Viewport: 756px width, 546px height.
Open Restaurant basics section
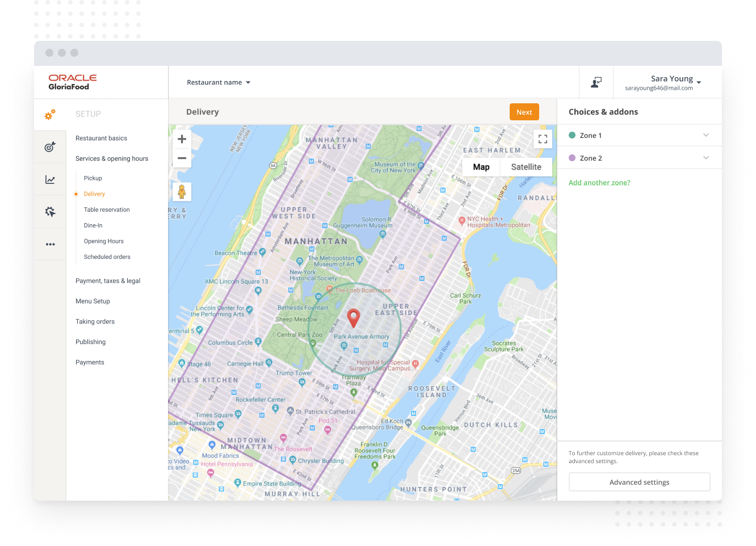[101, 138]
